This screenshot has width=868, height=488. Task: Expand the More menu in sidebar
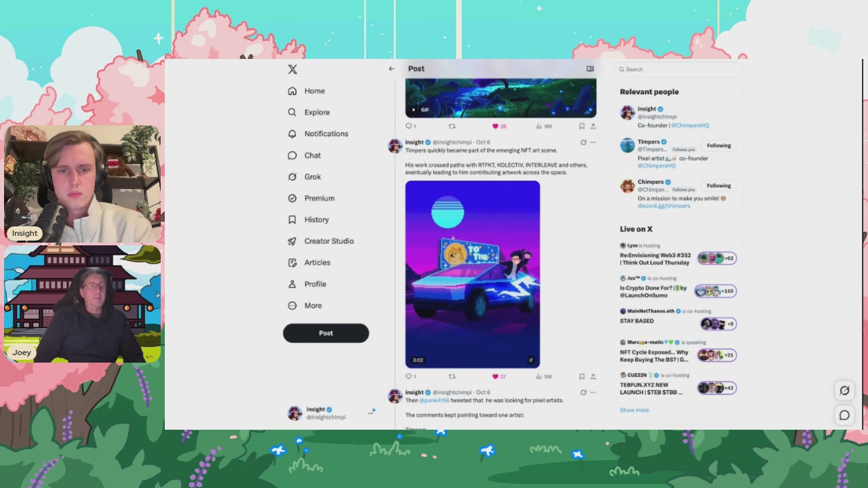(304, 306)
